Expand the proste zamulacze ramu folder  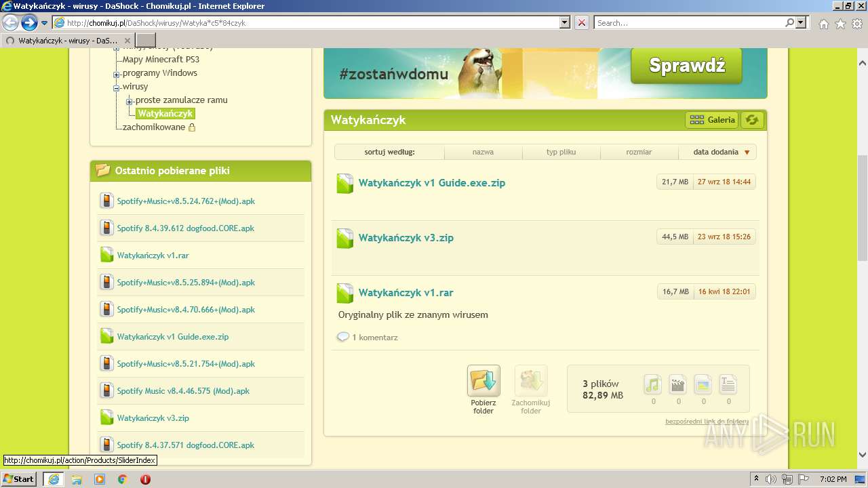click(x=130, y=101)
